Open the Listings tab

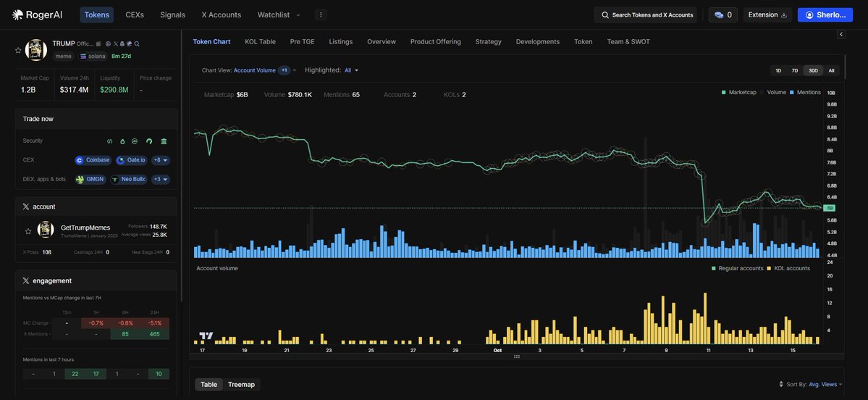tap(340, 41)
